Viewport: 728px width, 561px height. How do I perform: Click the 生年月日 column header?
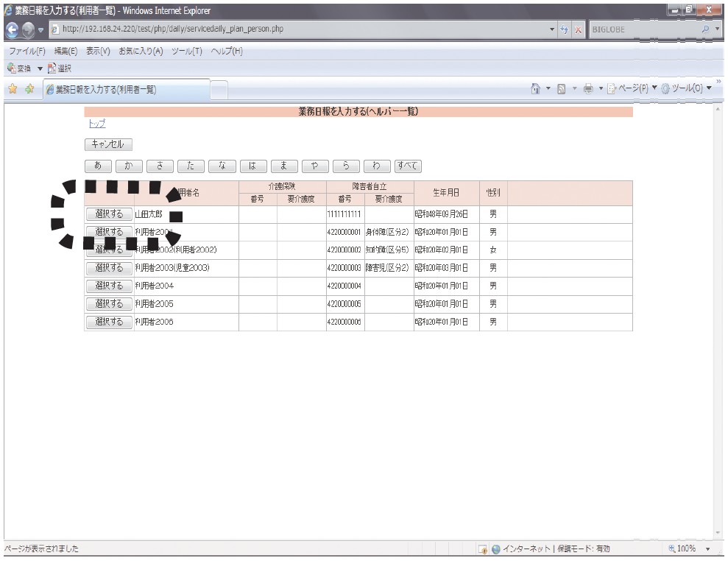point(446,193)
